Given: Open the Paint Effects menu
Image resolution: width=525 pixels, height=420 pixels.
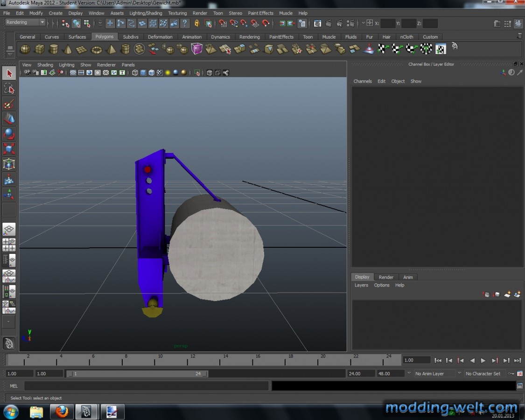Looking at the screenshot, I should pos(260,13).
